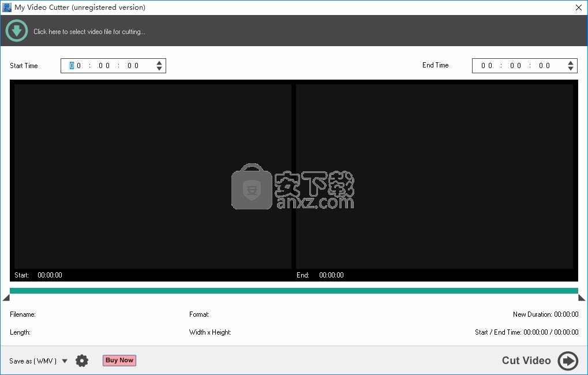
Task: Click 'Click here to select video file for cutting...' text
Action: click(89, 32)
